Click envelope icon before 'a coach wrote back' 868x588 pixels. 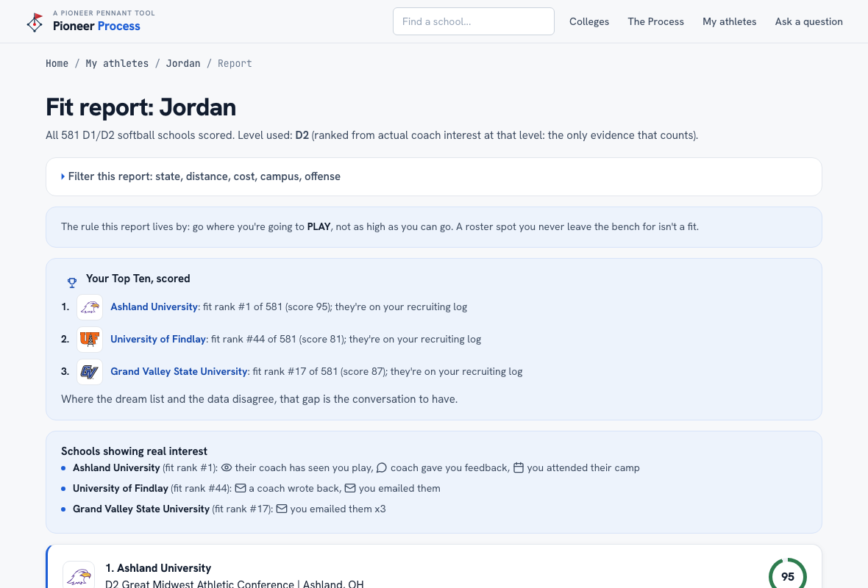tap(241, 489)
